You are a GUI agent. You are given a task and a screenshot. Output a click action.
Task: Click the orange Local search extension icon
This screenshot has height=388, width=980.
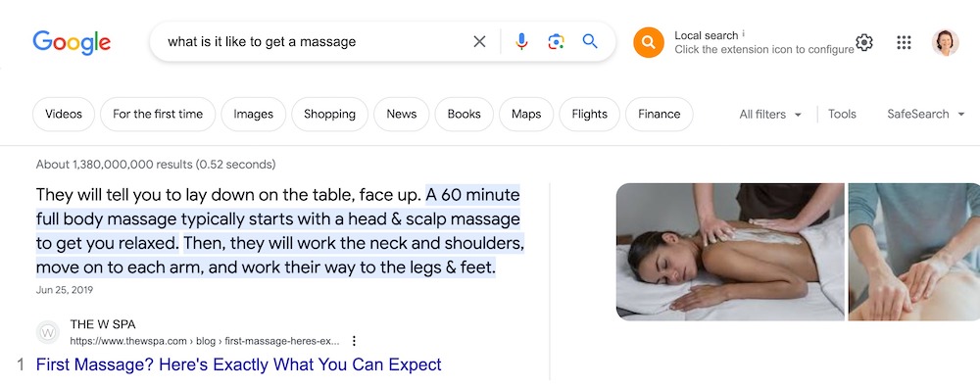click(649, 42)
